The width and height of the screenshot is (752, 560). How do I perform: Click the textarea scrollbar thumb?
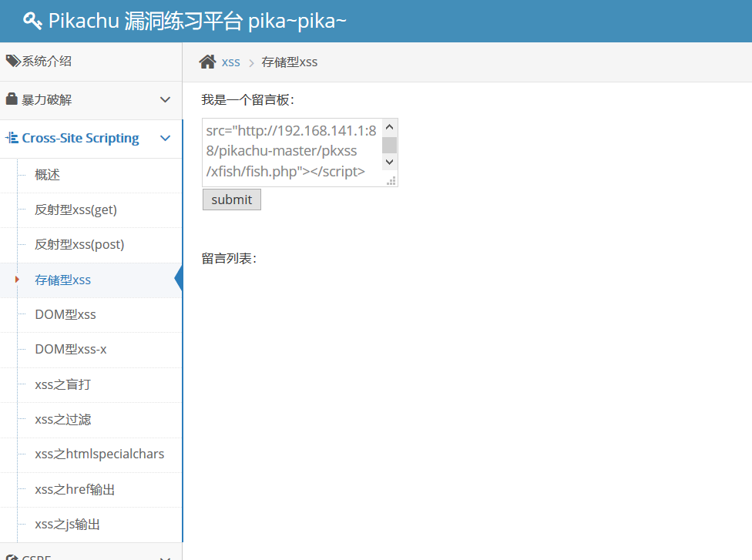(389, 145)
